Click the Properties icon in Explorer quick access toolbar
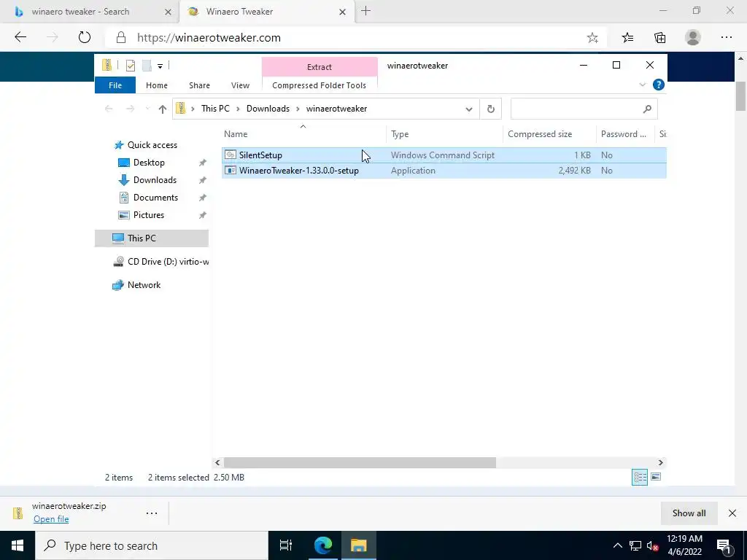 [130, 65]
